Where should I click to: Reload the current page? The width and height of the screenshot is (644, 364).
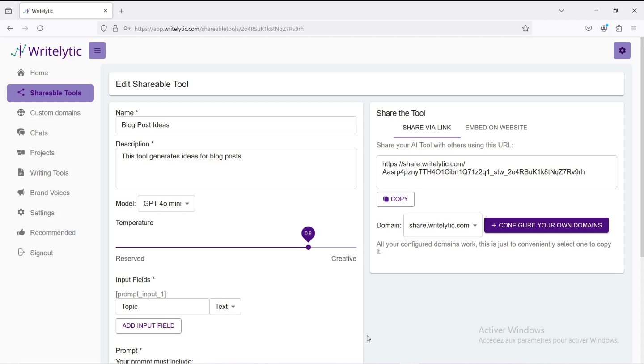[41, 29]
